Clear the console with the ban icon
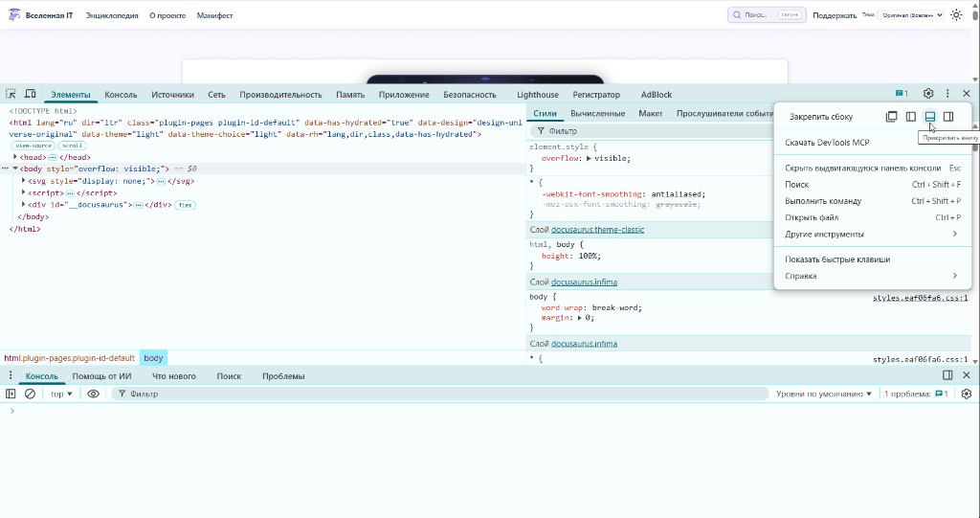 click(30, 394)
